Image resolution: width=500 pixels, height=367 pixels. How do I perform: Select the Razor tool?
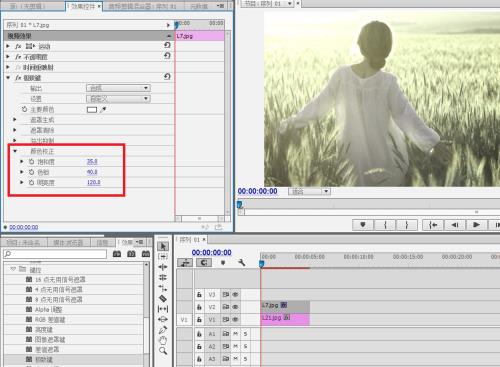tap(163, 298)
